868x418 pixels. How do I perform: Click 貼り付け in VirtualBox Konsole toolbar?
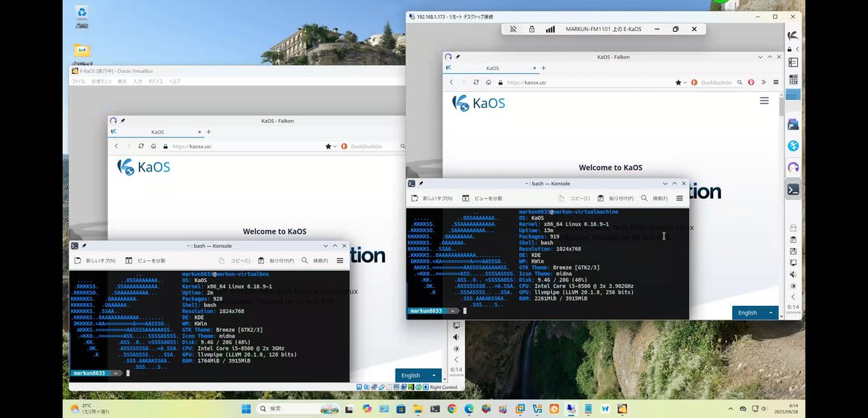pos(276,260)
